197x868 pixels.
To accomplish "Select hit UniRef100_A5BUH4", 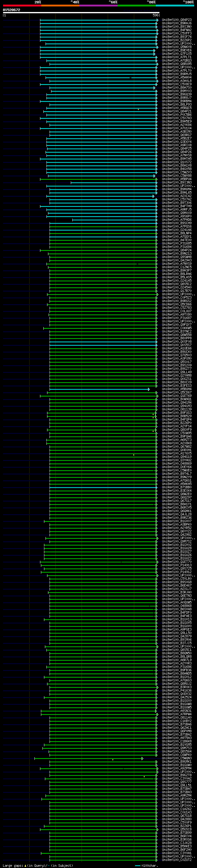I will point(177,389).
